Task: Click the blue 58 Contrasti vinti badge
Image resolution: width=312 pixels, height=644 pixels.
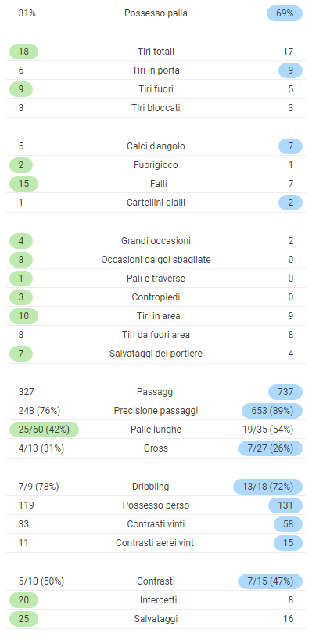Action: (x=289, y=524)
